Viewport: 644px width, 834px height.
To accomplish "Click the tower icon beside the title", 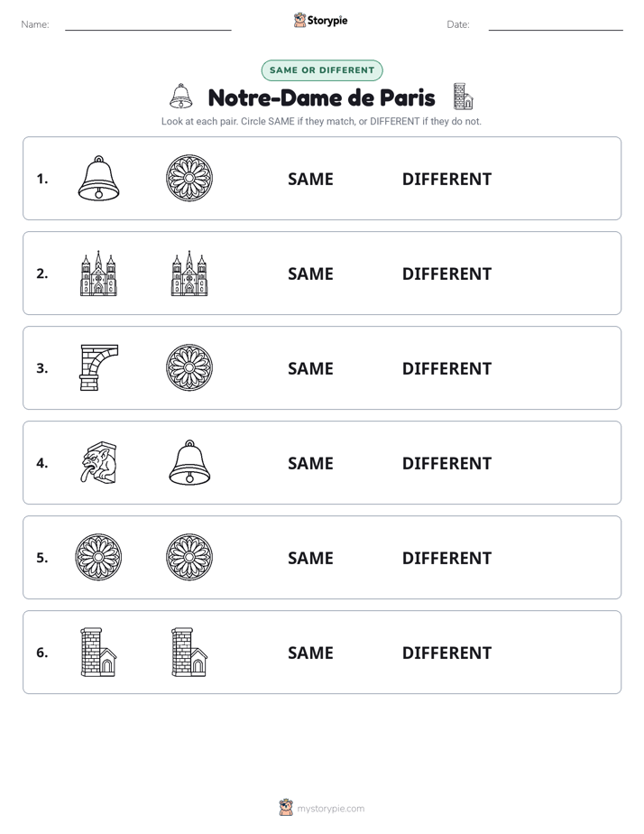I will pyautogui.click(x=463, y=97).
